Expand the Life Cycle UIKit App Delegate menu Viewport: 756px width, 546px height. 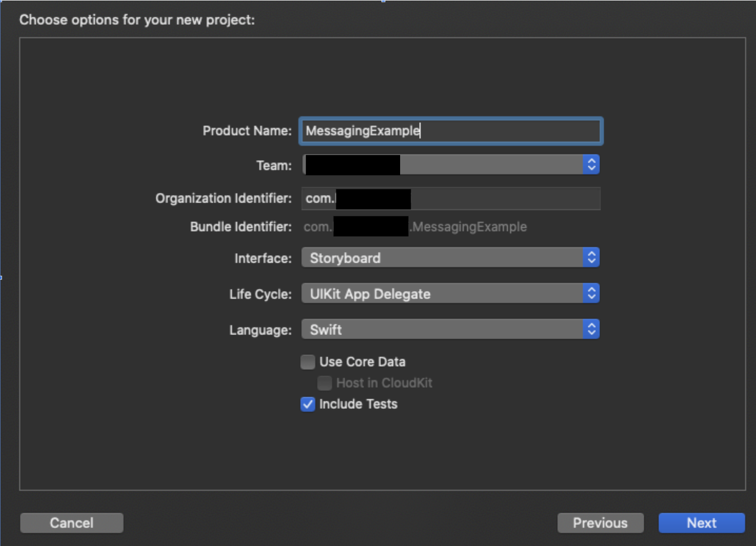point(443,294)
